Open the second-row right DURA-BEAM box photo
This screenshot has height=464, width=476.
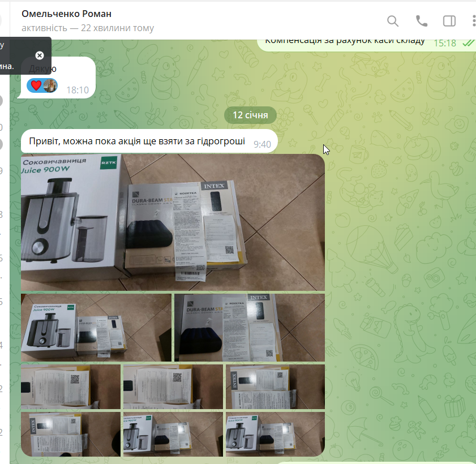click(250, 328)
